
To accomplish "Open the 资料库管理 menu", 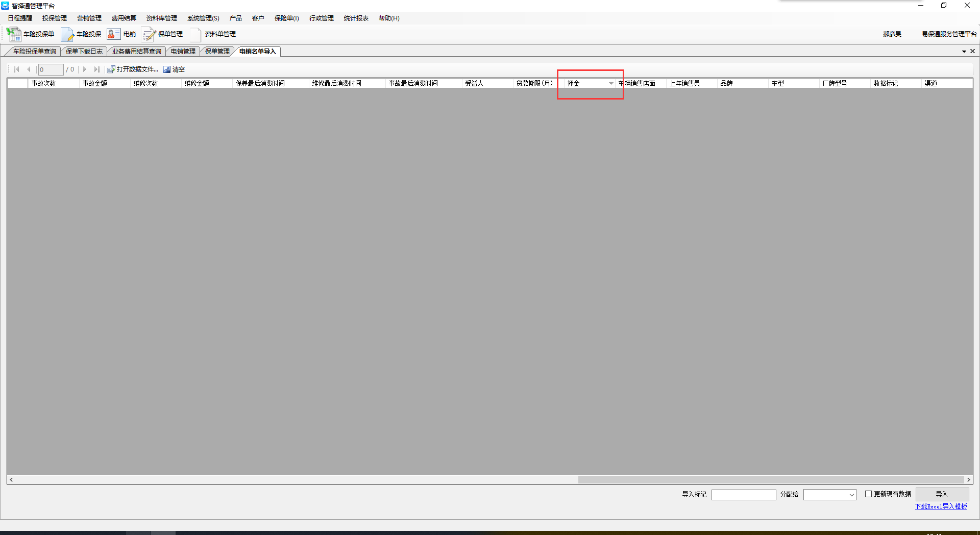I will tap(162, 18).
